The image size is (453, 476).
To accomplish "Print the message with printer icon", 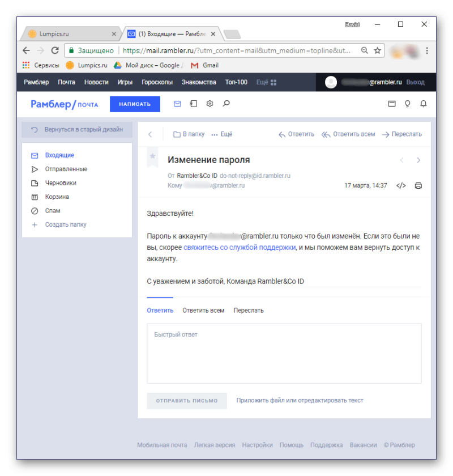I will [418, 185].
